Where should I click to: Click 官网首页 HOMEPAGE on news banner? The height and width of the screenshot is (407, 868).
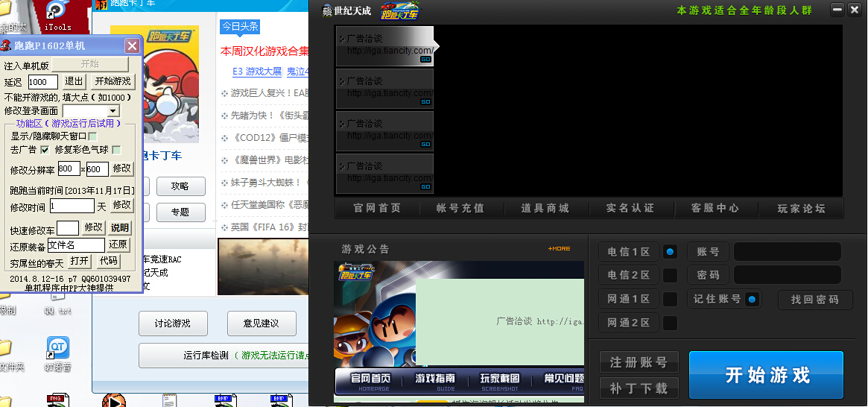coord(371,381)
